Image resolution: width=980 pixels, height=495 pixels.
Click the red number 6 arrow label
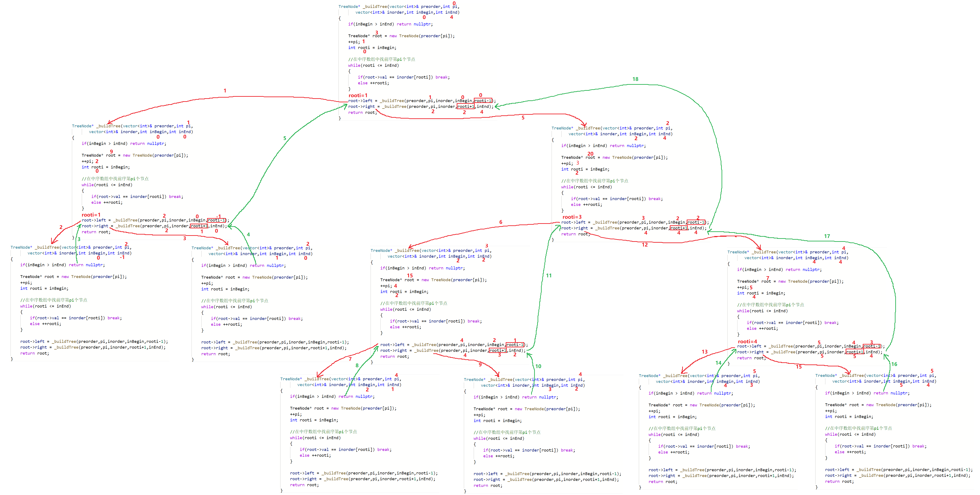(x=501, y=222)
